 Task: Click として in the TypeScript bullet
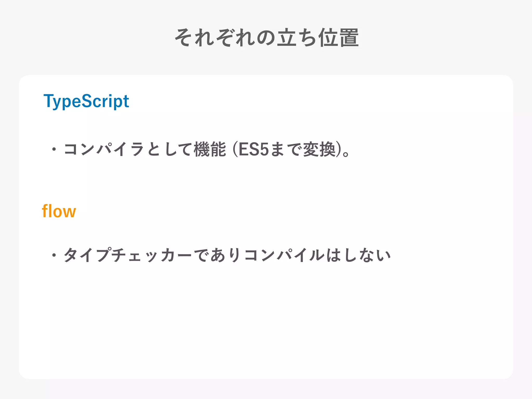[x=170, y=149]
